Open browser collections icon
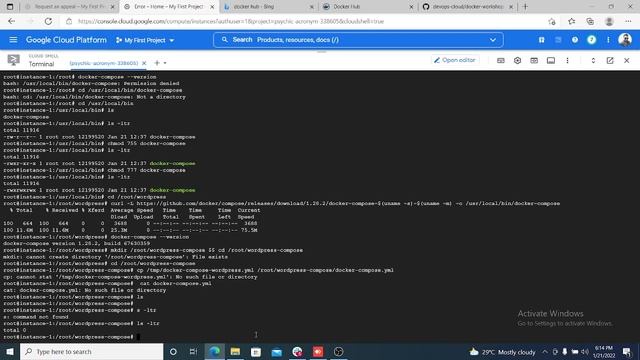 coord(590,21)
